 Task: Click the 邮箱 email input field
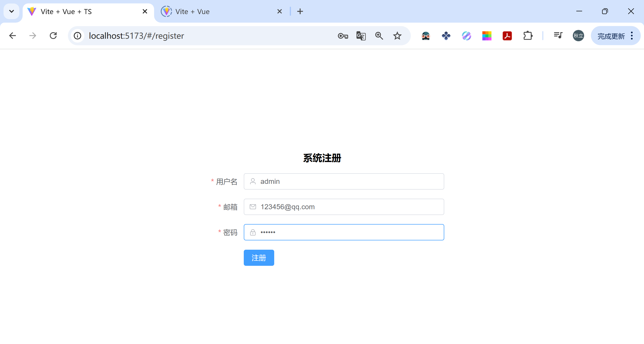tap(344, 207)
